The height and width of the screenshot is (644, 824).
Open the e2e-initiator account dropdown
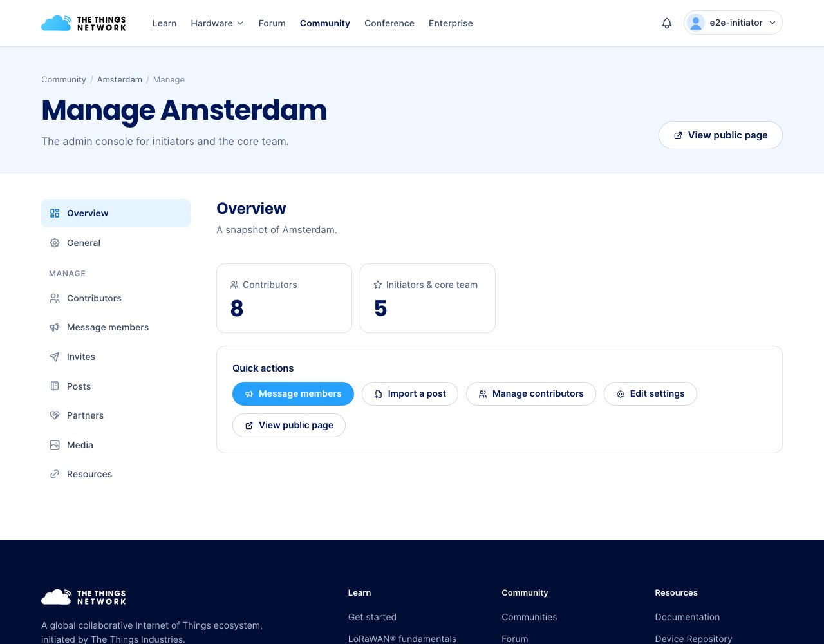[x=733, y=23]
